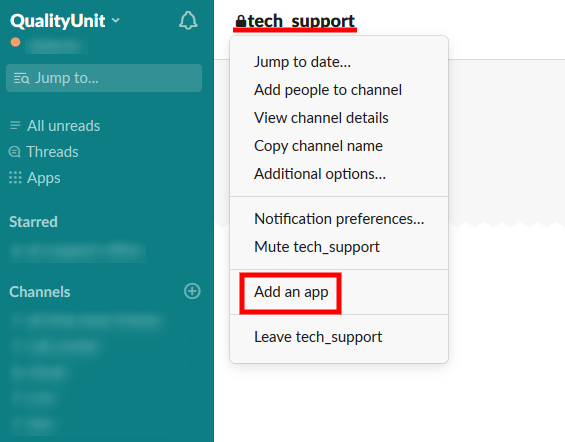This screenshot has height=442, width=565.
Task: Click the add channel plus icon
Action: coord(192,291)
